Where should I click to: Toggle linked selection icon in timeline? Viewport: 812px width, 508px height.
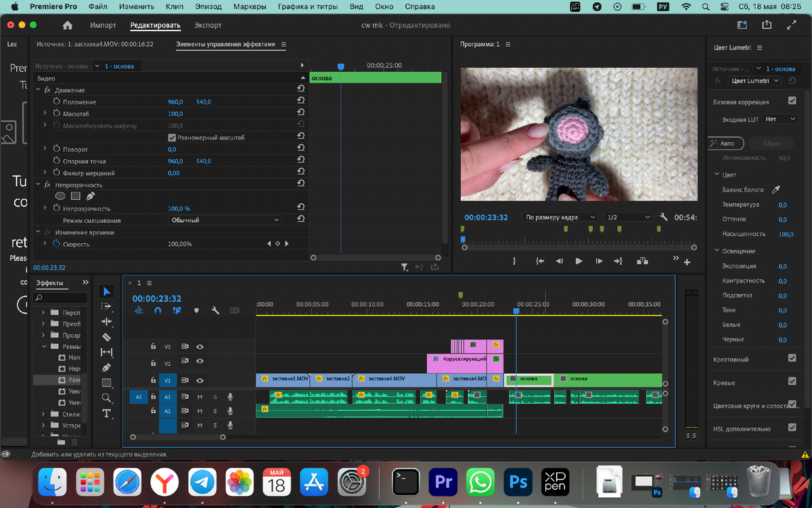click(x=177, y=310)
